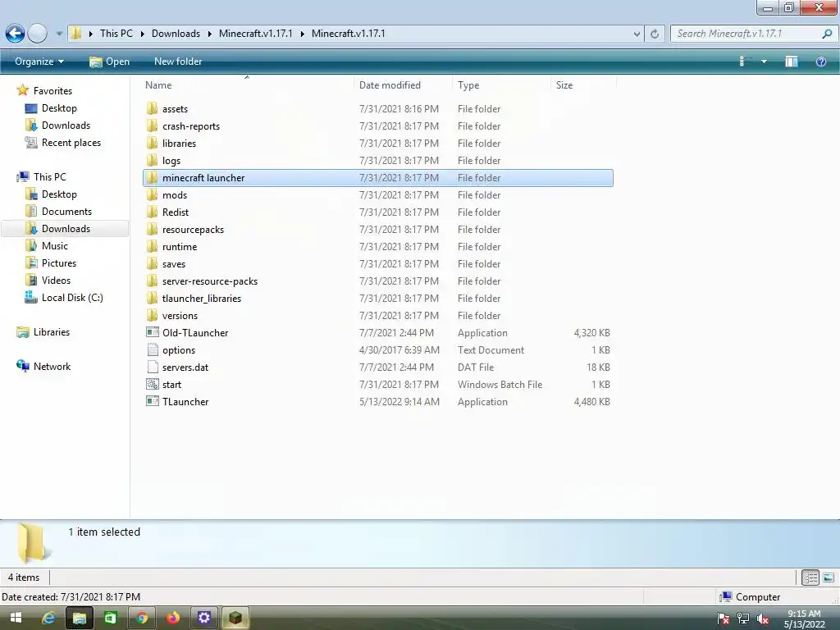Open Music under This PC
Screen dimensions: 840x630
click(55, 246)
